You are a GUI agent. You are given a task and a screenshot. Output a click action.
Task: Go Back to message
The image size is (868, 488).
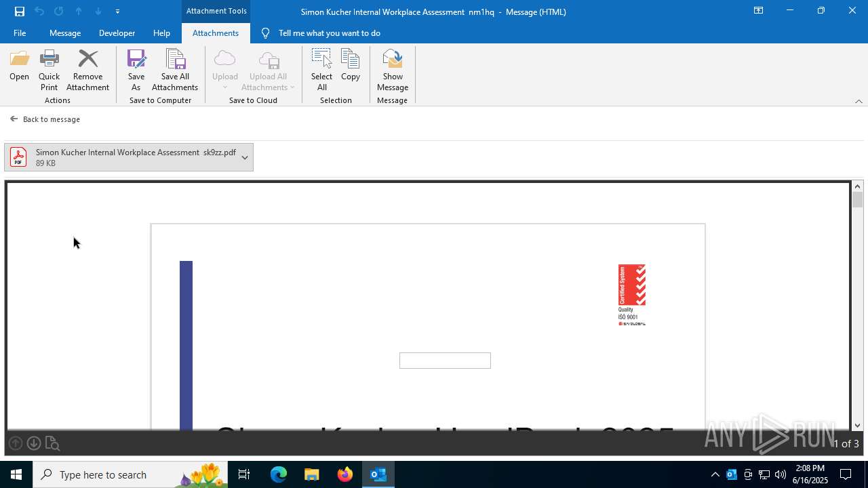[x=45, y=119]
